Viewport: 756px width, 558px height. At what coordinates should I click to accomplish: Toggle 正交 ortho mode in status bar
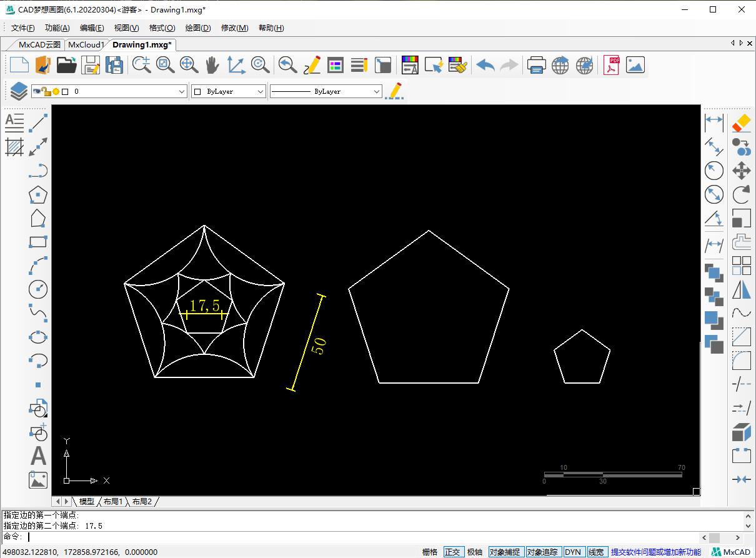click(x=452, y=552)
